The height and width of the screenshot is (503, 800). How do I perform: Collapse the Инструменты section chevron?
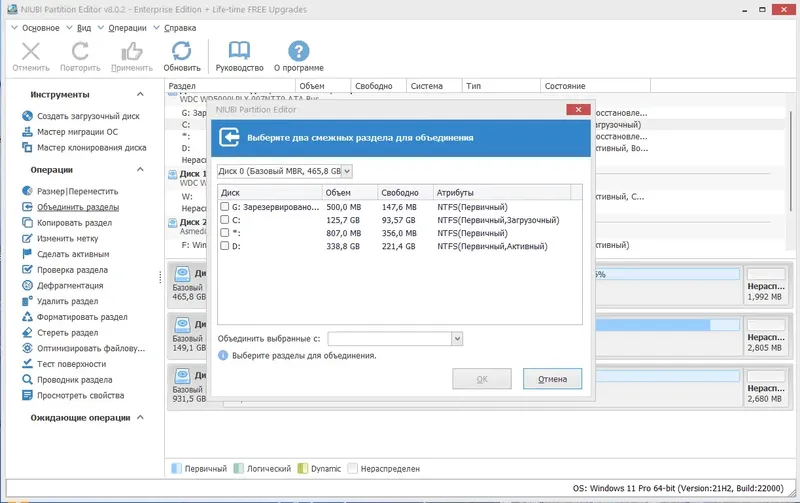pos(140,94)
